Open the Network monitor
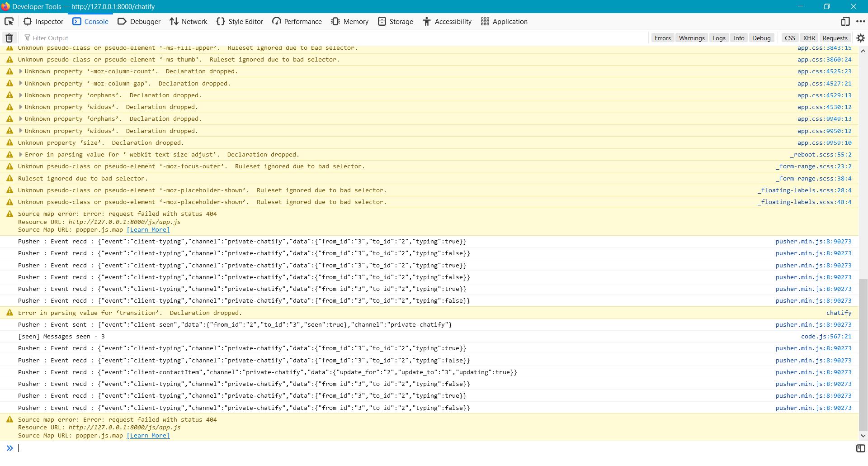The height and width of the screenshot is (466, 868). click(x=188, y=21)
